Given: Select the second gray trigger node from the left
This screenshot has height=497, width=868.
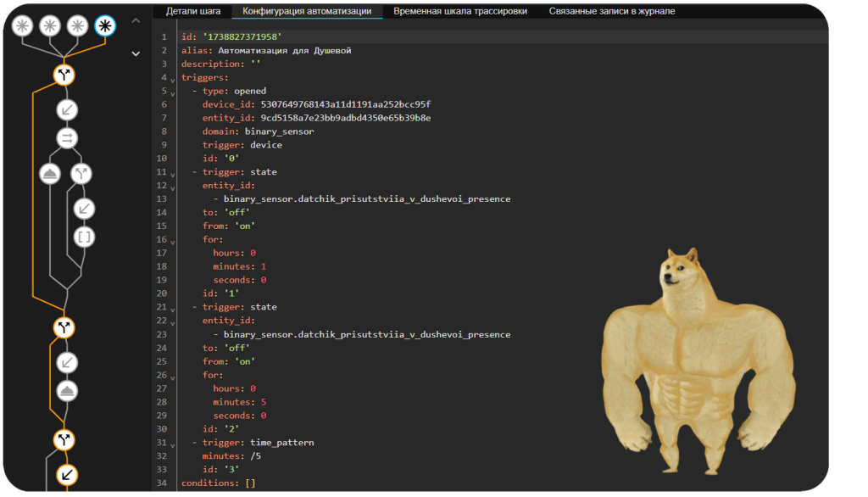Looking at the screenshot, I should (50, 25).
